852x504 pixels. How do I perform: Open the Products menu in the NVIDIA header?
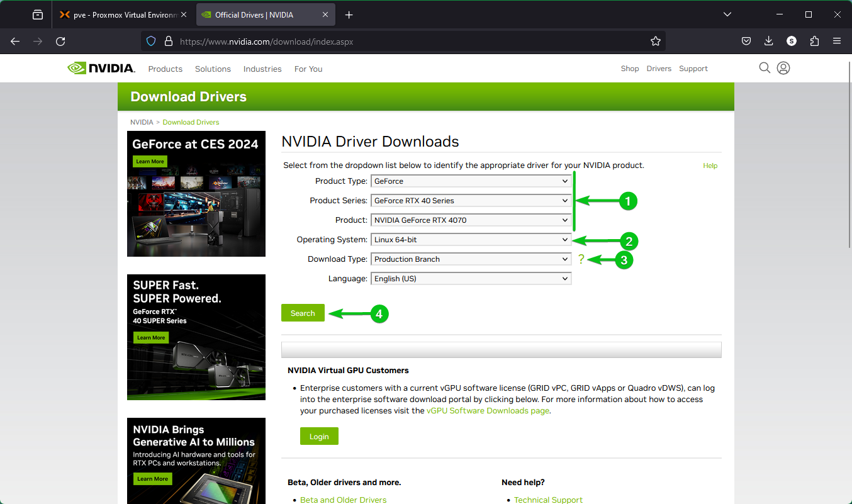pos(165,69)
